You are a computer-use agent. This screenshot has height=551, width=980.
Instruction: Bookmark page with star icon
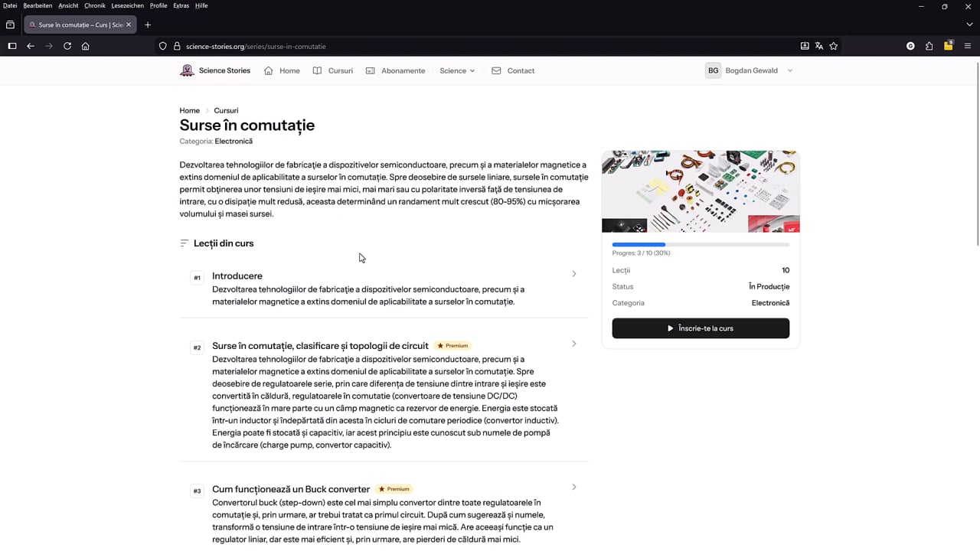tap(834, 46)
